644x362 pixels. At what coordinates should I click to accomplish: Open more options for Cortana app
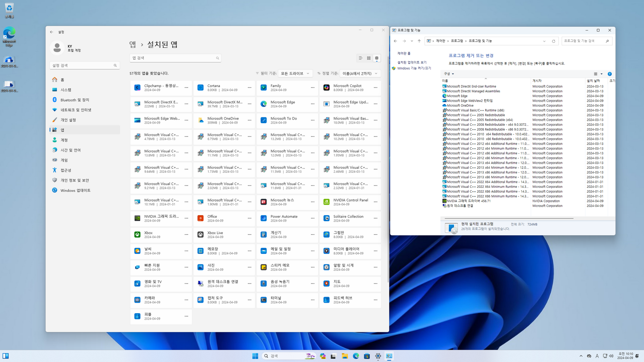tap(249, 88)
